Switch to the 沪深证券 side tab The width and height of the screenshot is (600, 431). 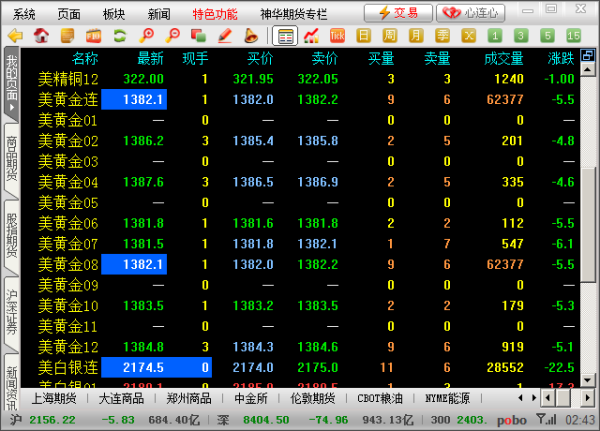click(x=11, y=312)
